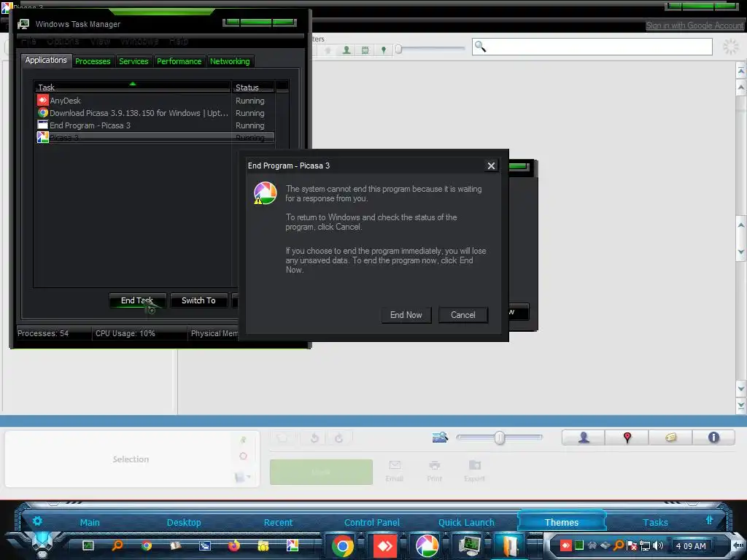Click the AnyDesk system tray icon
Viewport: 747px width, 560px height.
coord(566,545)
